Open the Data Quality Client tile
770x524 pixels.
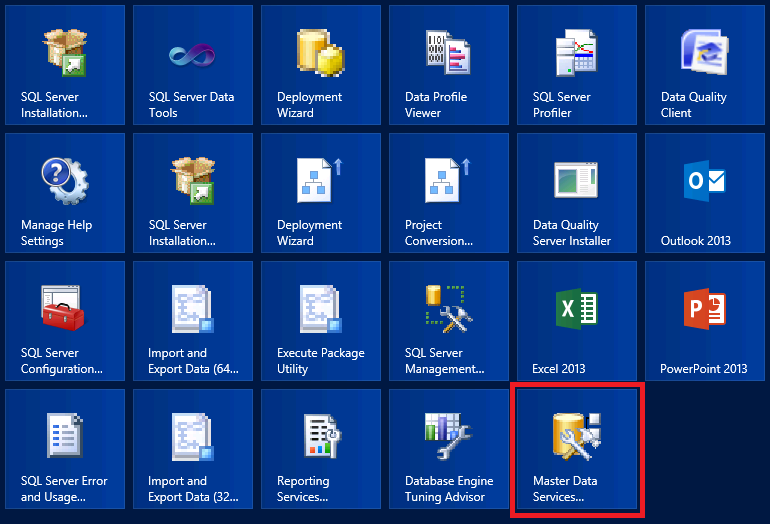(705, 65)
